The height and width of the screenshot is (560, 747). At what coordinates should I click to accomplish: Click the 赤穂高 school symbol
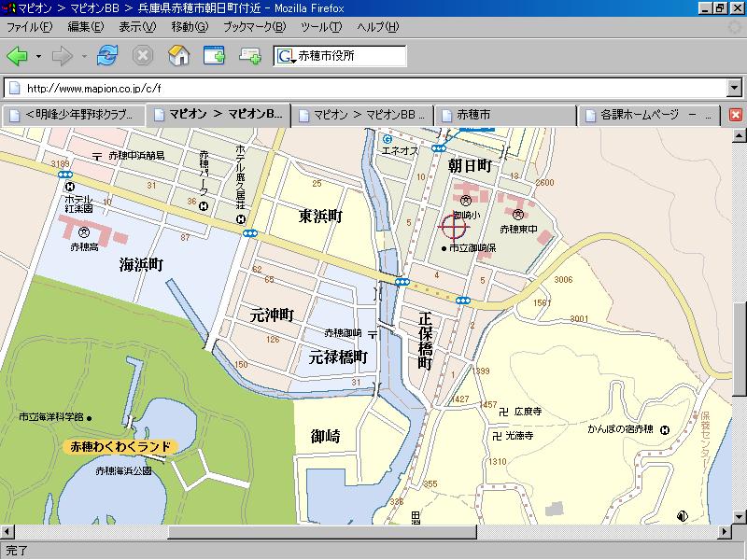[84, 232]
